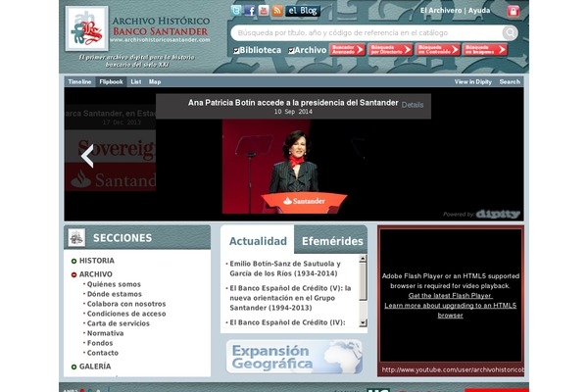Switch to the Map tab
This screenshot has height=392, width=588.
pyautogui.click(x=155, y=81)
